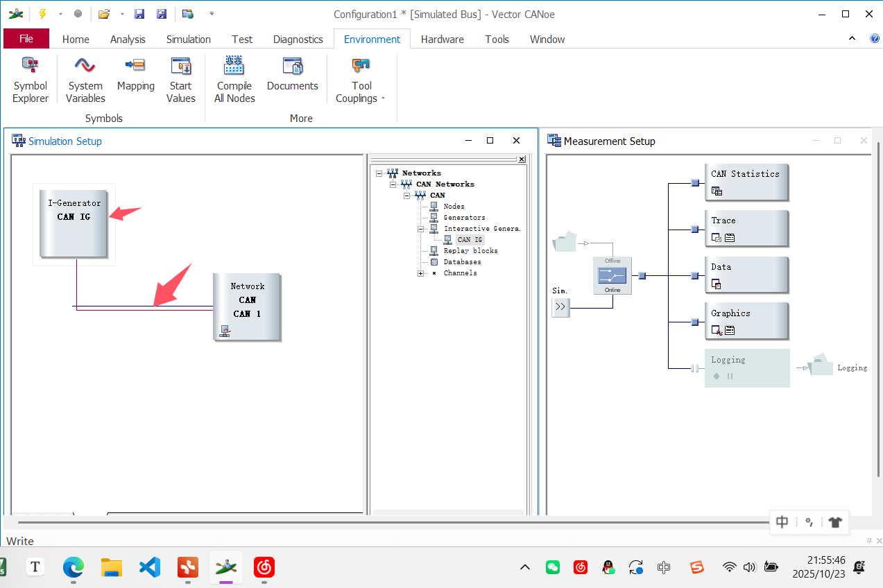883x588 pixels.
Task: Show hidden system tray icons
Action: pyautogui.click(x=525, y=567)
